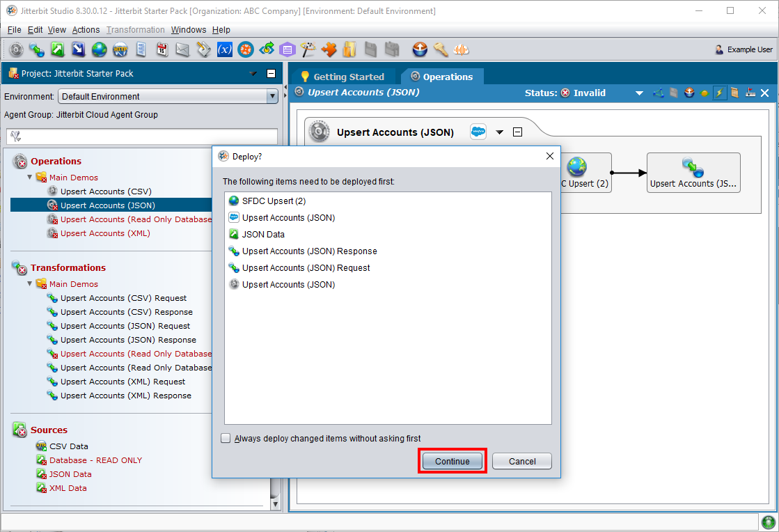Image resolution: width=779 pixels, height=532 pixels.
Task: Click the orange puzzle piece plugin icon
Action: coord(329,49)
